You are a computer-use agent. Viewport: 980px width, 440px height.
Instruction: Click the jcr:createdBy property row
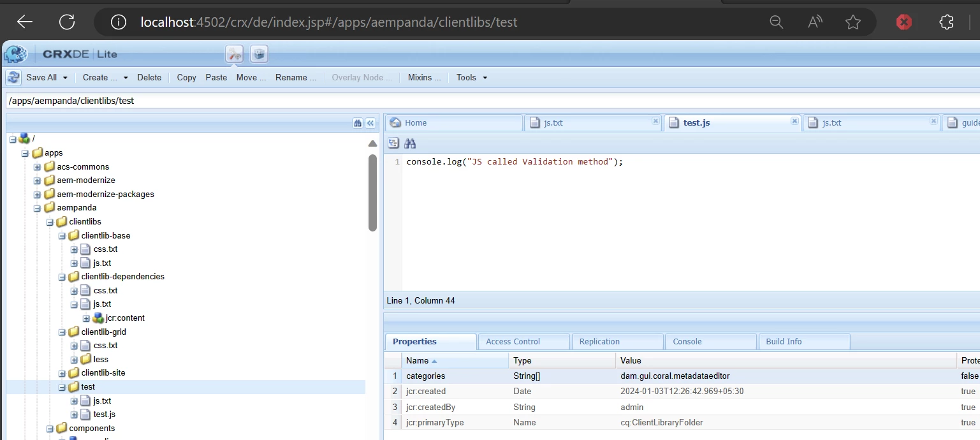(682, 407)
